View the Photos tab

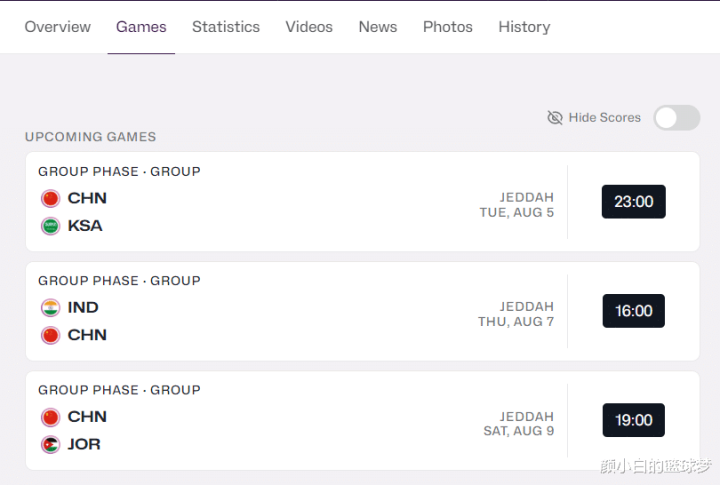pyautogui.click(x=448, y=27)
